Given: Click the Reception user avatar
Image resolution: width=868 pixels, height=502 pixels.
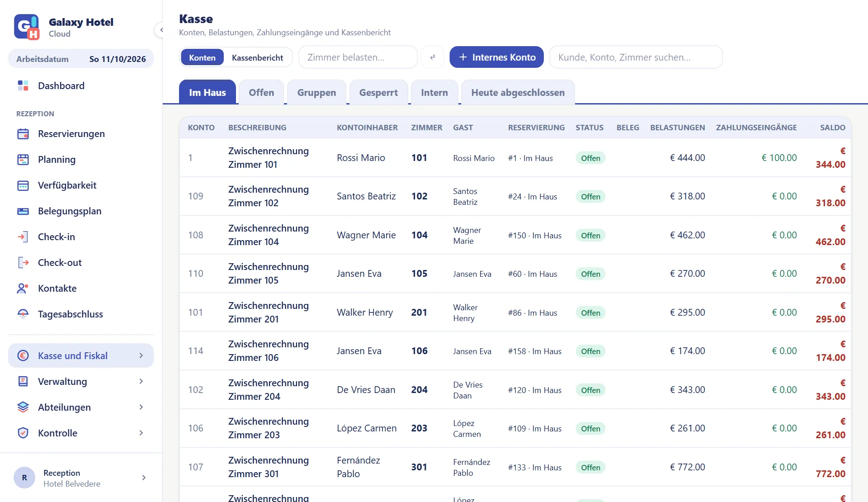Looking at the screenshot, I should (24, 478).
